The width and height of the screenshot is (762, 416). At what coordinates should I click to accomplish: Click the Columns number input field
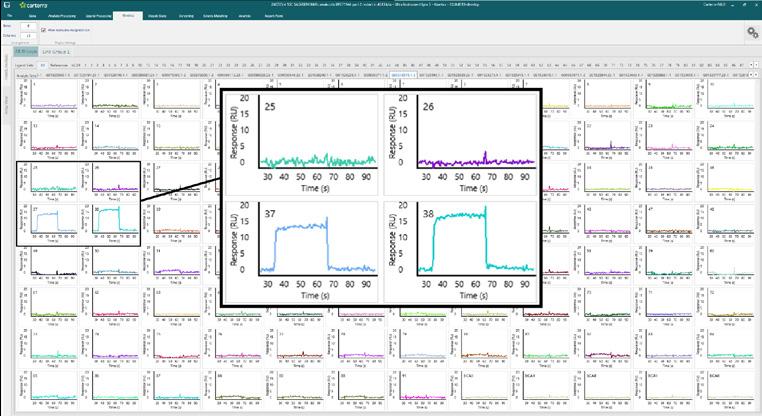coord(28,35)
